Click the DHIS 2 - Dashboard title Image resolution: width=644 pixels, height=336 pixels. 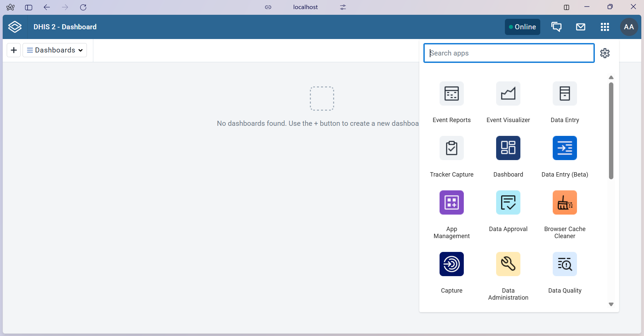65,27
